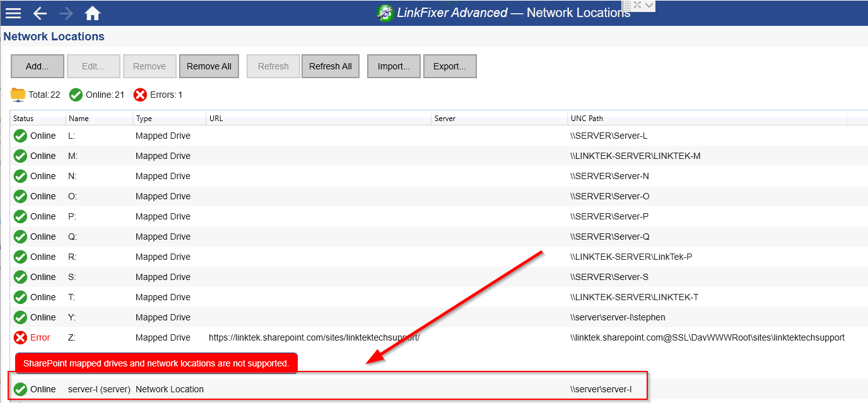Select the DavWWWRoot UNC path for Z:

pos(707,337)
